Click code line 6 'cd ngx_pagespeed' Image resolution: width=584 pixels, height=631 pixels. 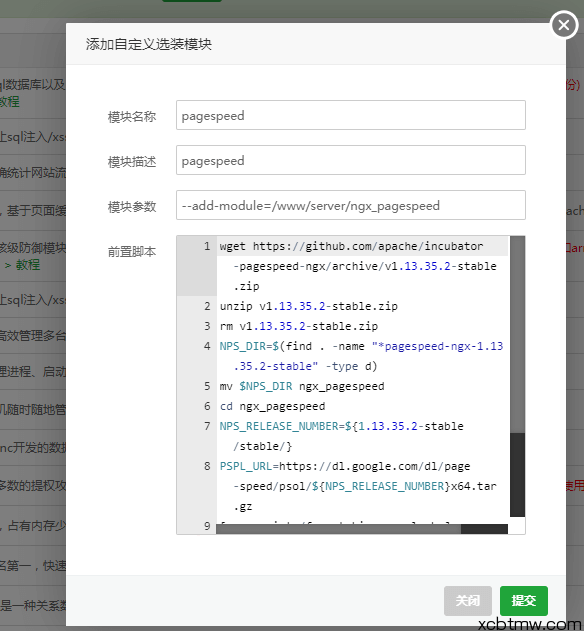click(272, 406)
